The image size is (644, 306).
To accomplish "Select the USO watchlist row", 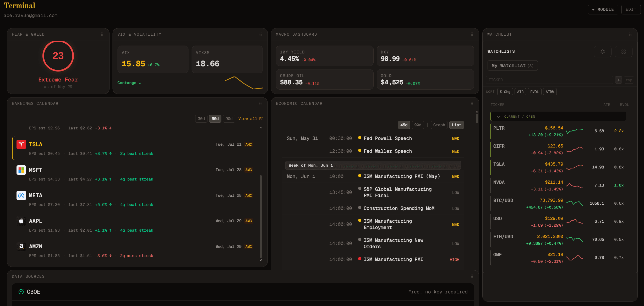I will pyautogui.click(x=558, y=222).
